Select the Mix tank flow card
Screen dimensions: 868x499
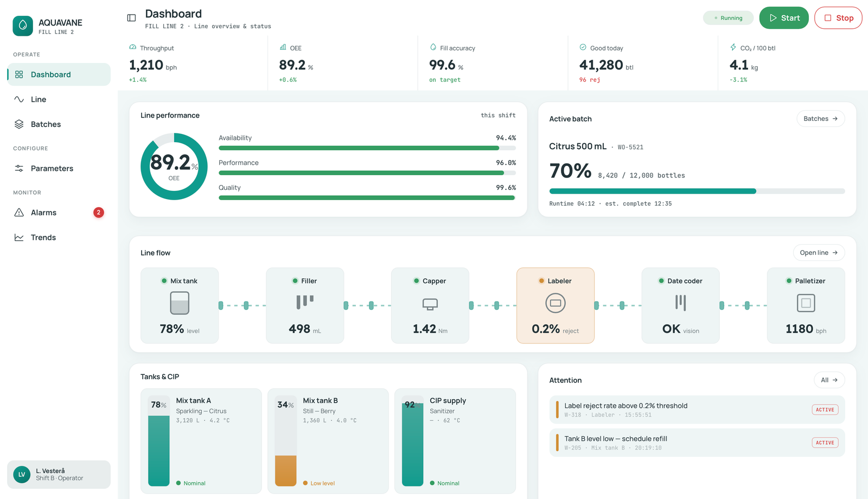tap(180, 305)
